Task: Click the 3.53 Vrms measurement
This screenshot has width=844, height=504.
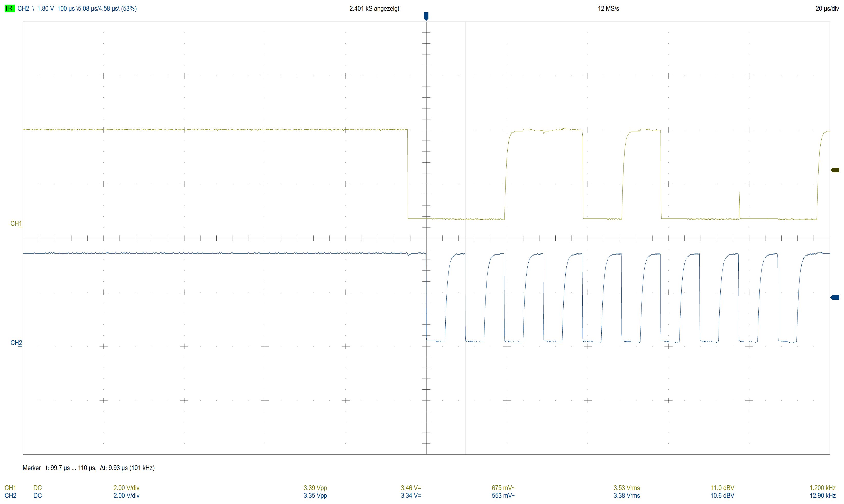Action: click(627, 488)
